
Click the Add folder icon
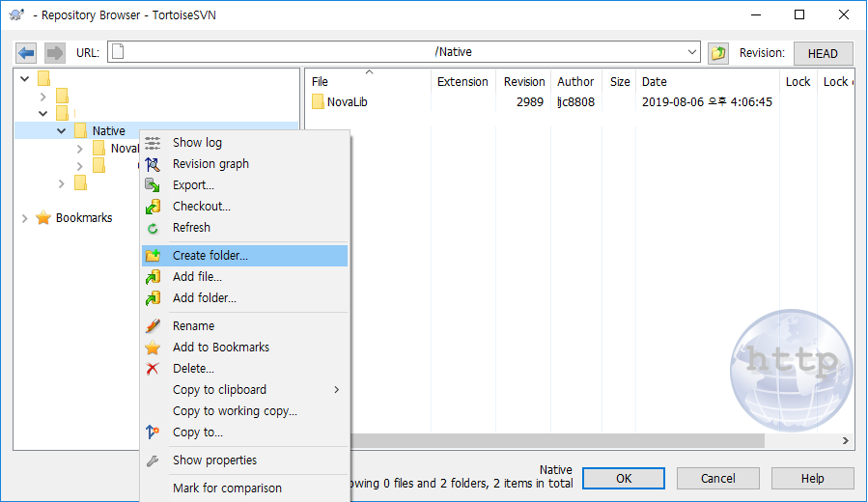[153, 297]
